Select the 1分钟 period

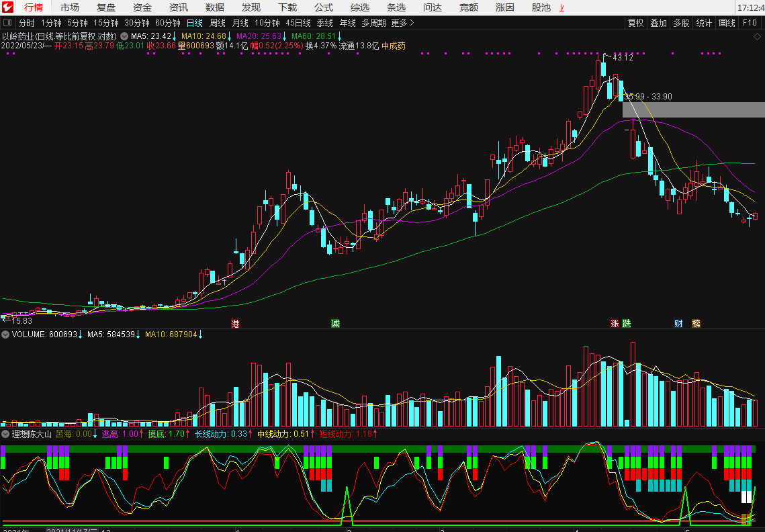[51, 23]
